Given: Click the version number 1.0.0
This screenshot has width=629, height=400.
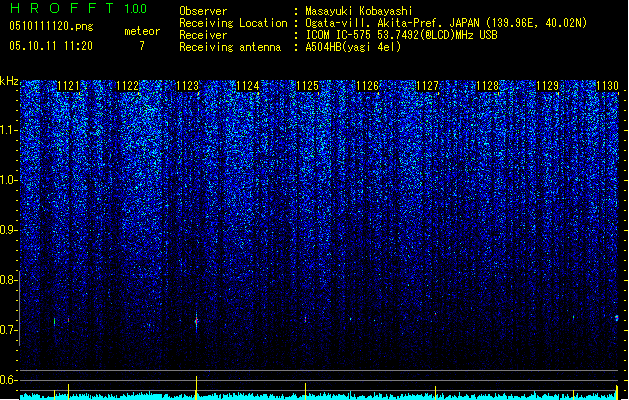Looking at the screenshot, I should tap(135, 8).
